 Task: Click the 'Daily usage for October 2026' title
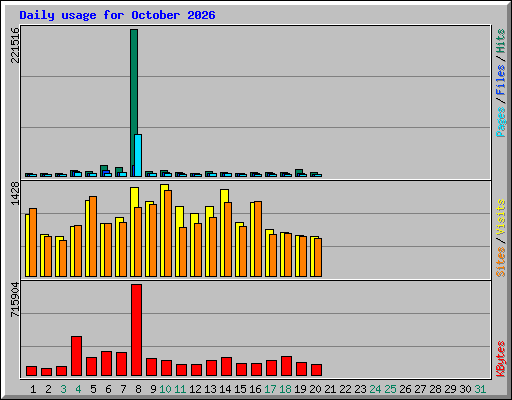(x=117, y=15)
